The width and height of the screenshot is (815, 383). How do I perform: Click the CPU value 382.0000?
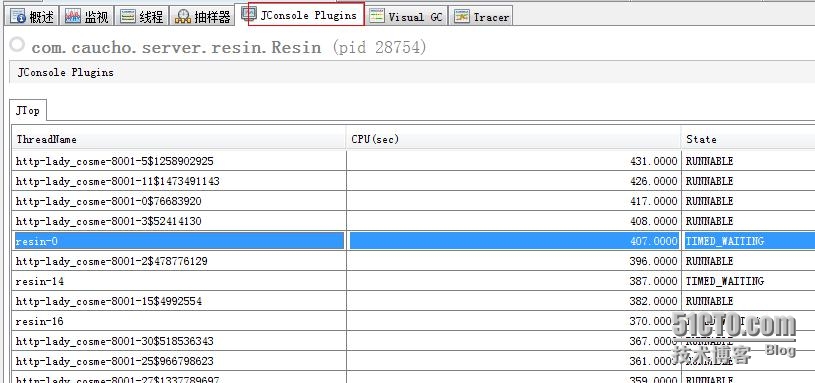[653, 301]
